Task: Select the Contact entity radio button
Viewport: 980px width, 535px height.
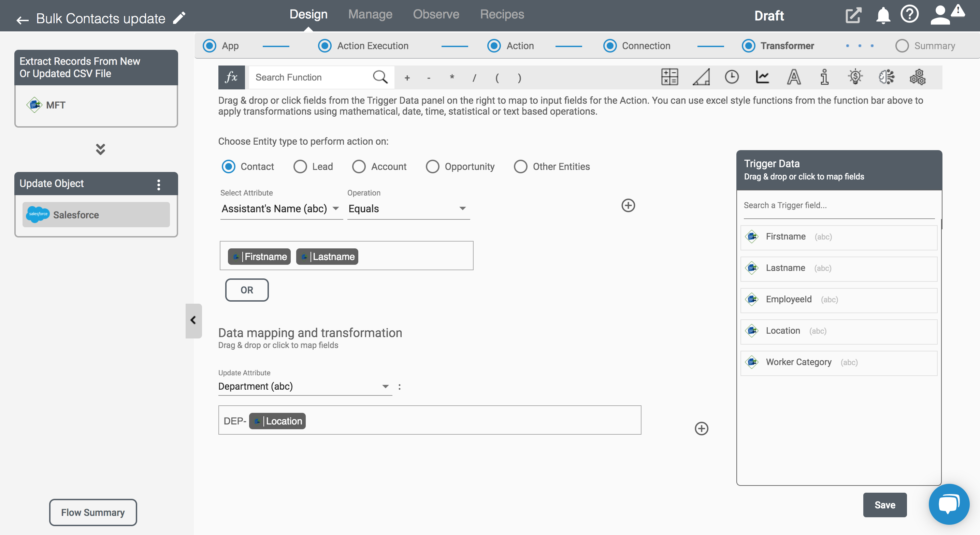Action: coord(229,167)
